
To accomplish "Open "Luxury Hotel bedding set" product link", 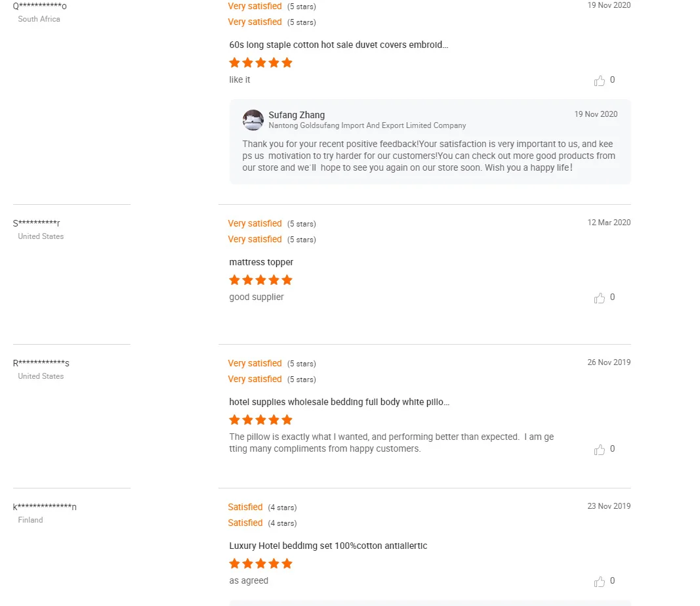I will (x=328, y=546).
